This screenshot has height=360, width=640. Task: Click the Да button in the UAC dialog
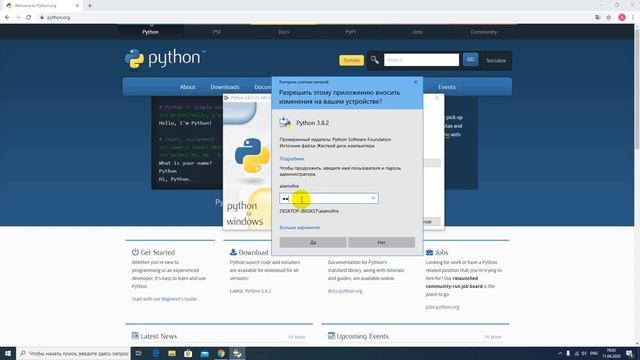[313, 242]
